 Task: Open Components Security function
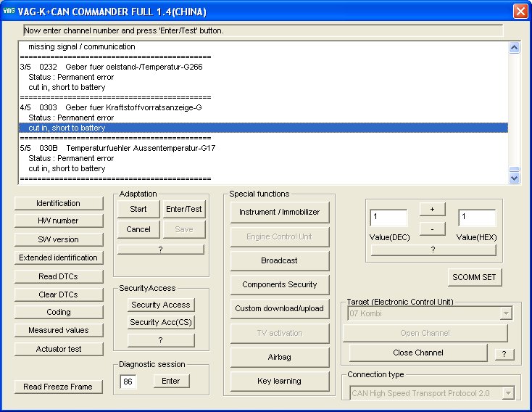[x=280, y=284]
